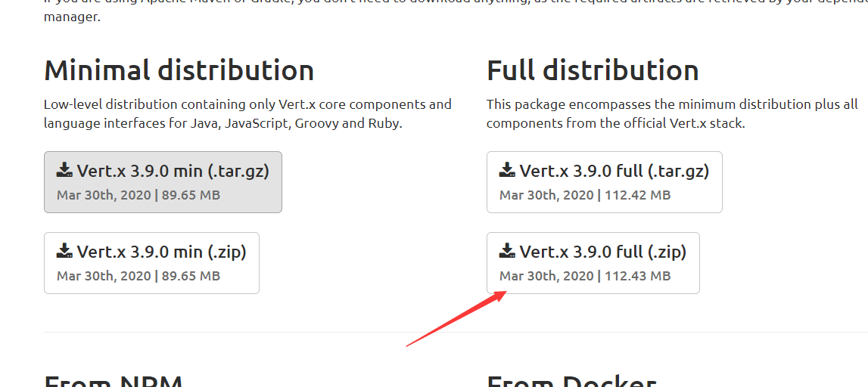
Task: Download Vert.x 3.9.0 min (.zip)
Action: pyautogui.click(x=151, y=262)
